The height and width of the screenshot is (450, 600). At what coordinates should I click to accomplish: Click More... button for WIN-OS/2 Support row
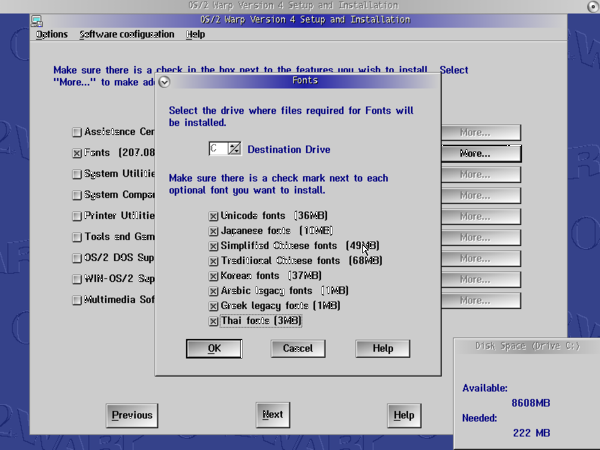click(x=481, y=279)
